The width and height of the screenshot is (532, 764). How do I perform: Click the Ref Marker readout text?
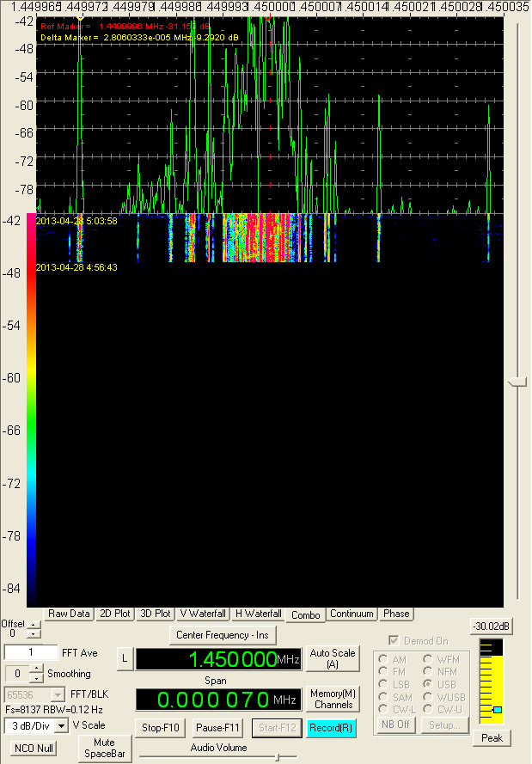tap(125, 27)
